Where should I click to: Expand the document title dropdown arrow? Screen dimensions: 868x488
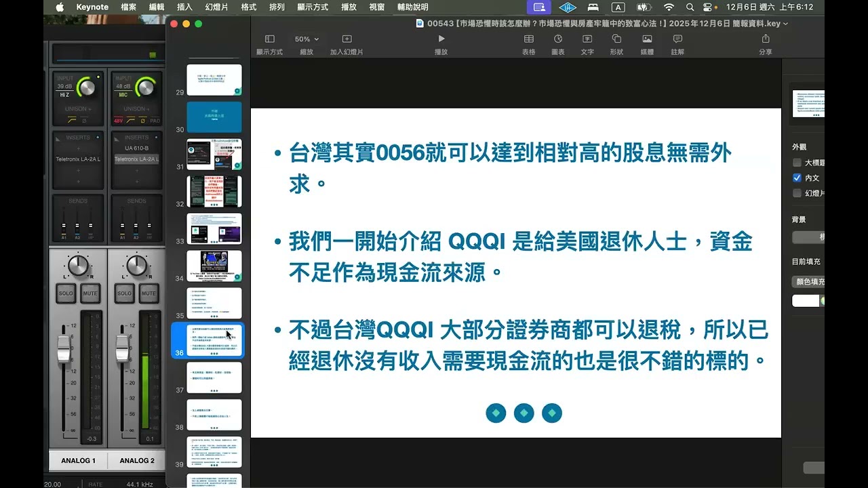tap(786, 23)
